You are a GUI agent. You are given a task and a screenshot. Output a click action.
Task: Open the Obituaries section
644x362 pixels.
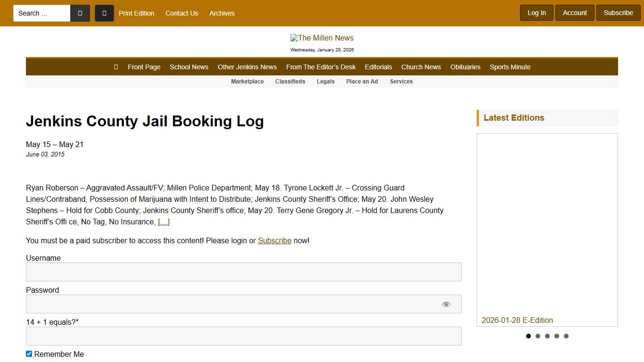tap(465, 67)
